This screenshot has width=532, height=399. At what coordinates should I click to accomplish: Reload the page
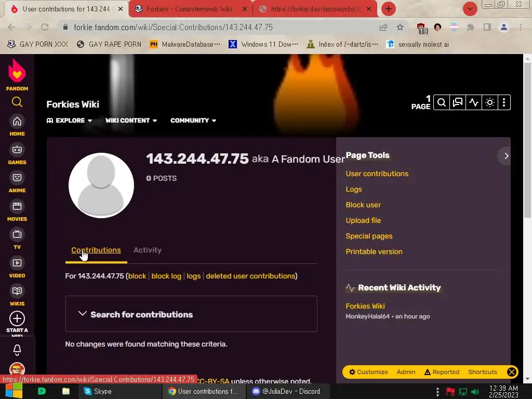pos(45,27)
